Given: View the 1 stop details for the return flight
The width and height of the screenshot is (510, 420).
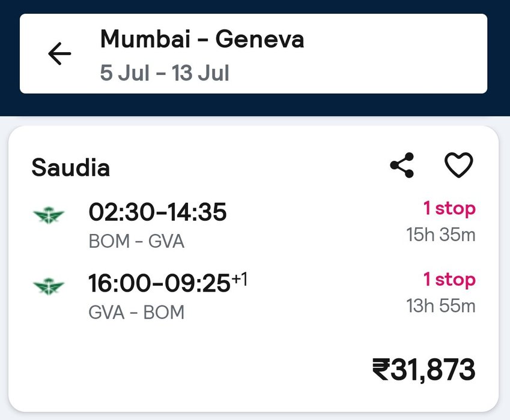Looking at the screenshot, I should click(449, 280).
